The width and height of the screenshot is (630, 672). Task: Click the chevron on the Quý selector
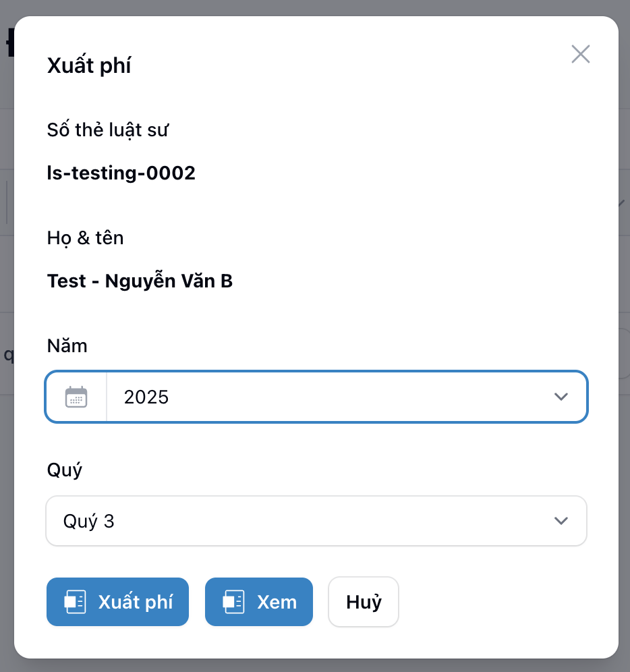[561, 521]
